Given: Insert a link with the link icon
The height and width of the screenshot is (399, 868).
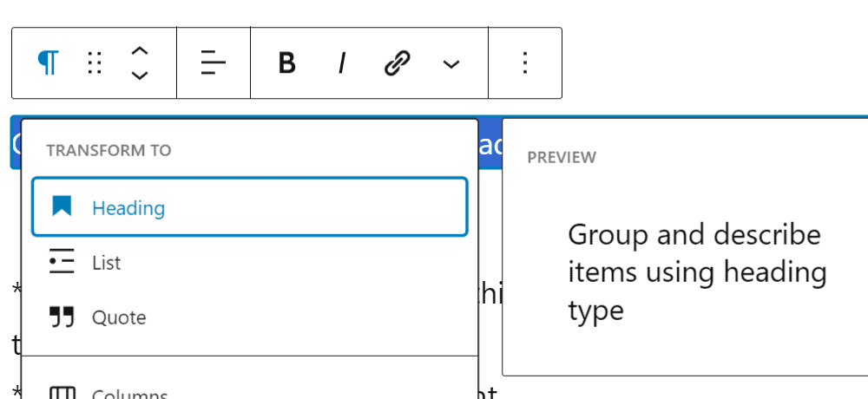Looking at the screenshot, I should [x=397, y=63].
